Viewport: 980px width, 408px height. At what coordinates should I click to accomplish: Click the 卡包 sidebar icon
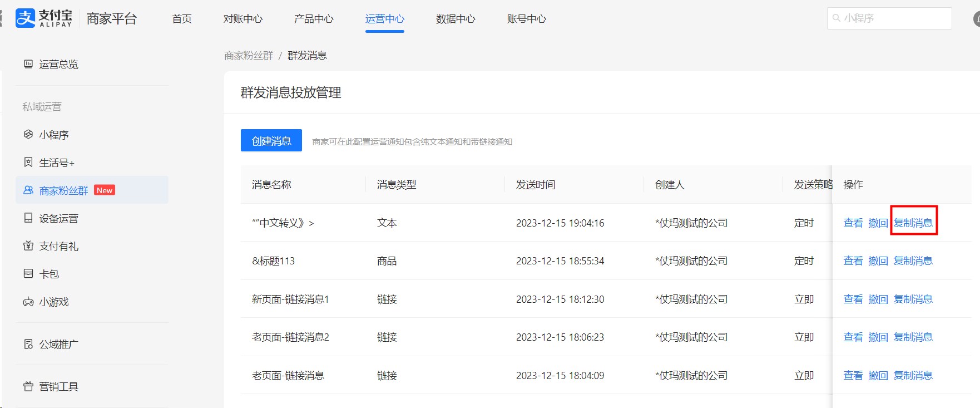28,274
